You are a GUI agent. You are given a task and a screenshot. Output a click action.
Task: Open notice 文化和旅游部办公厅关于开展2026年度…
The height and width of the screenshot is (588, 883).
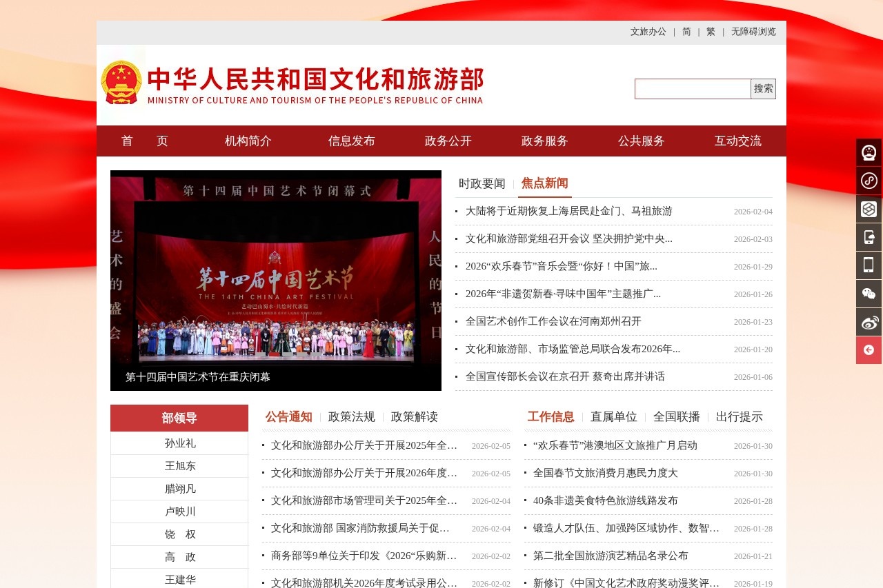(364, 474)
